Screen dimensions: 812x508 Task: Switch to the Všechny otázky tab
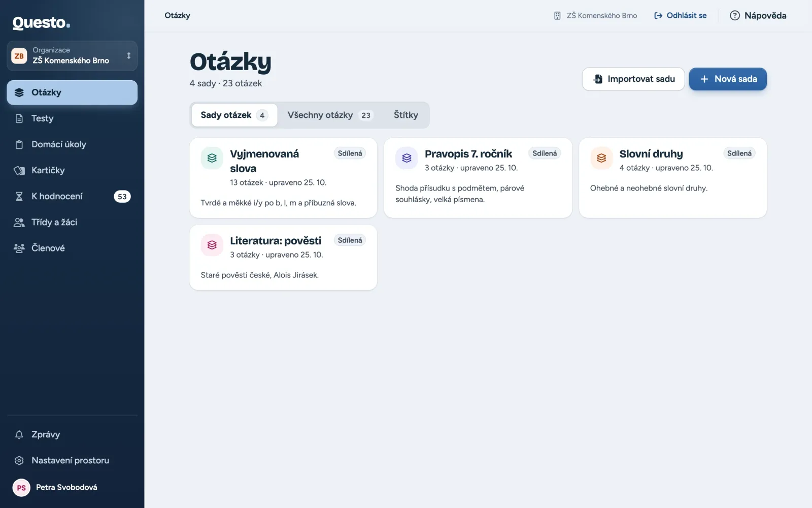[x=330, y=115]
